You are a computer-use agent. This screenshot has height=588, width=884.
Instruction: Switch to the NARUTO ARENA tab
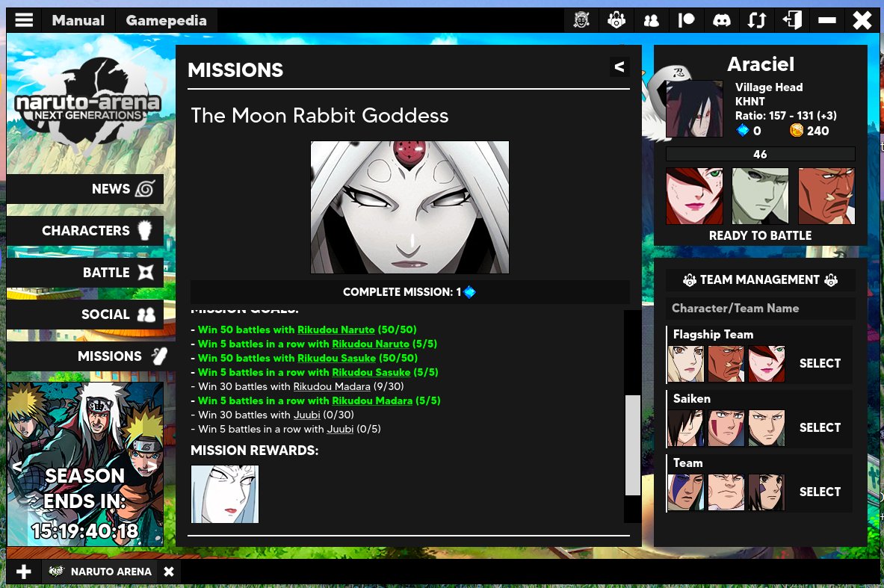102,572
